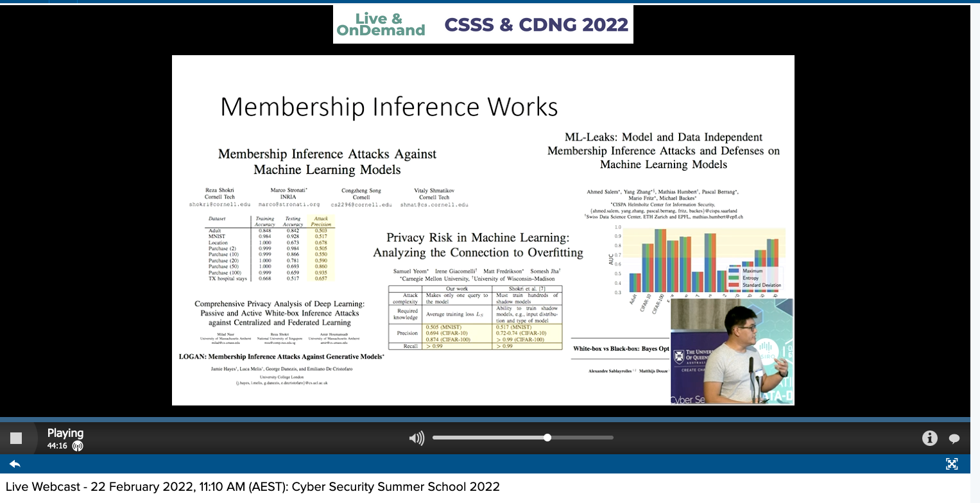Click the 44:16 elapsed time readout

pos(57,446)
